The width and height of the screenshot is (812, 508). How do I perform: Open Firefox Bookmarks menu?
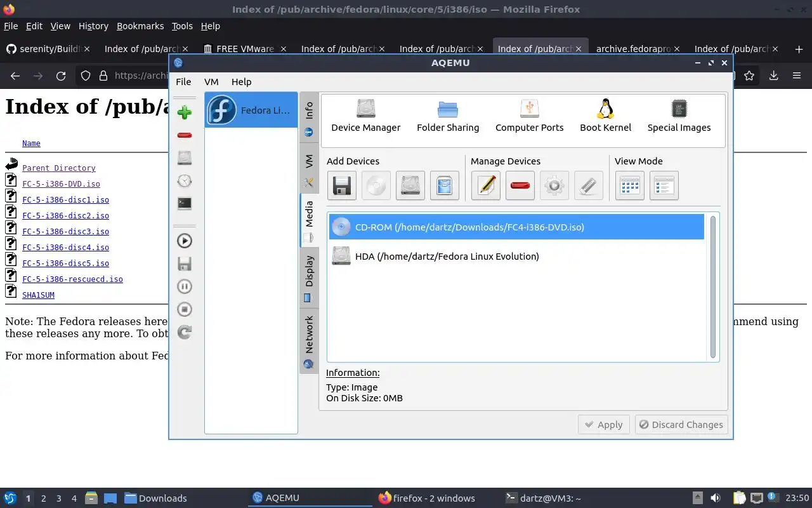point(140,26)
